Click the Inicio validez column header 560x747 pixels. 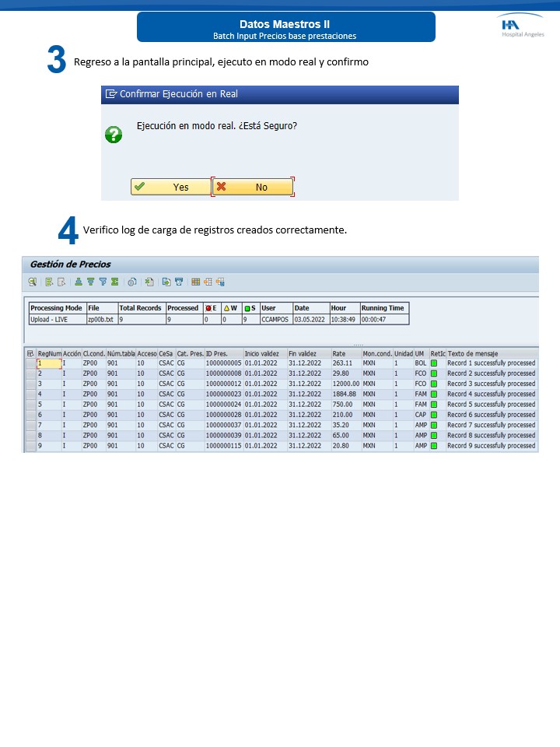[263, 352]
